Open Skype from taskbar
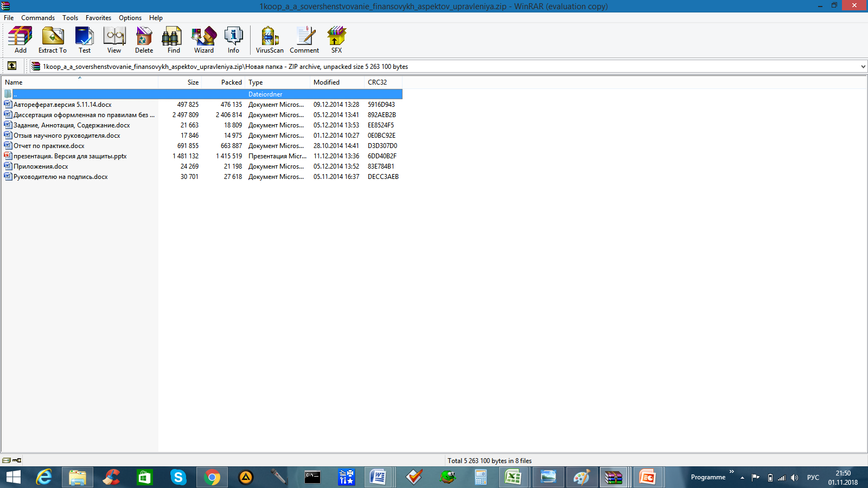This screenshot has height=488, width=868. click(x=178, y=477)
